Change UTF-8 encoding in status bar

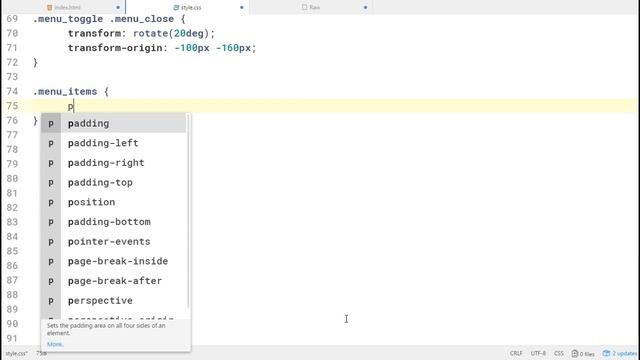[x=538, y=353]
